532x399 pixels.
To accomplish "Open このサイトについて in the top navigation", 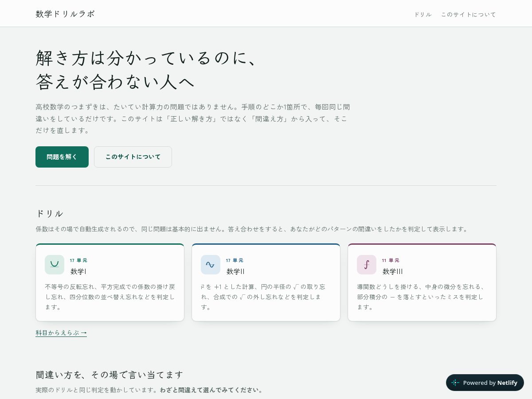I will 468,14.
